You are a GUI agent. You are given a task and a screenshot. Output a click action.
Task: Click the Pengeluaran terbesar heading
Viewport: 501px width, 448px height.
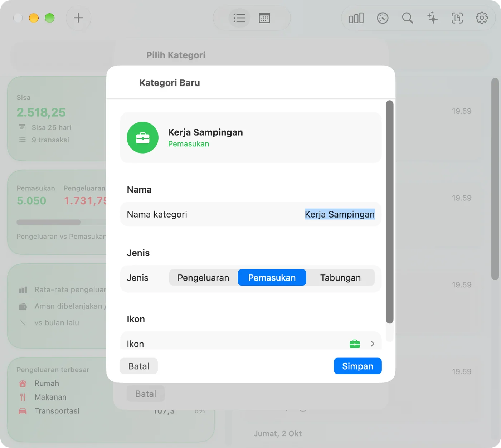pyautogui.click(x=53, y=370)
